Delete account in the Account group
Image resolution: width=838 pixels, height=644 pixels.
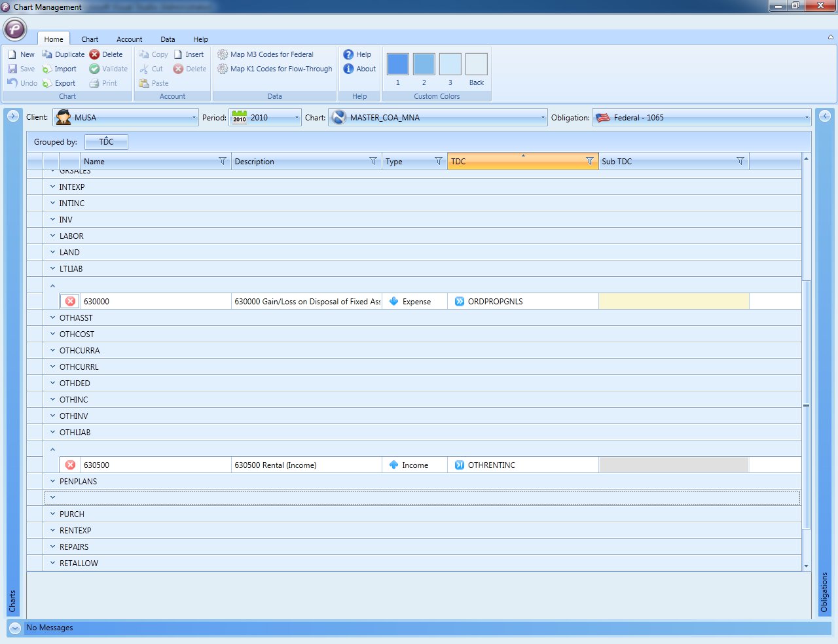pyautogui.click(x=190, y=69)
